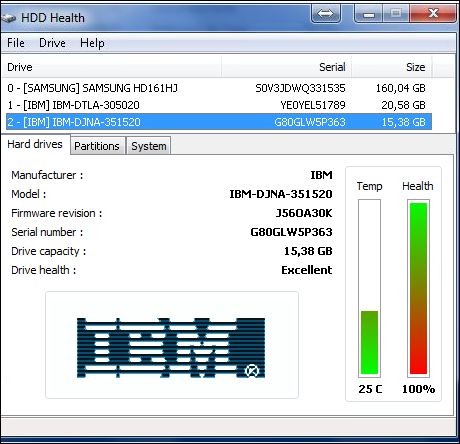
Task: Click the Temp gauge bar
Action: pyautogui.click(x=369, y=288)
